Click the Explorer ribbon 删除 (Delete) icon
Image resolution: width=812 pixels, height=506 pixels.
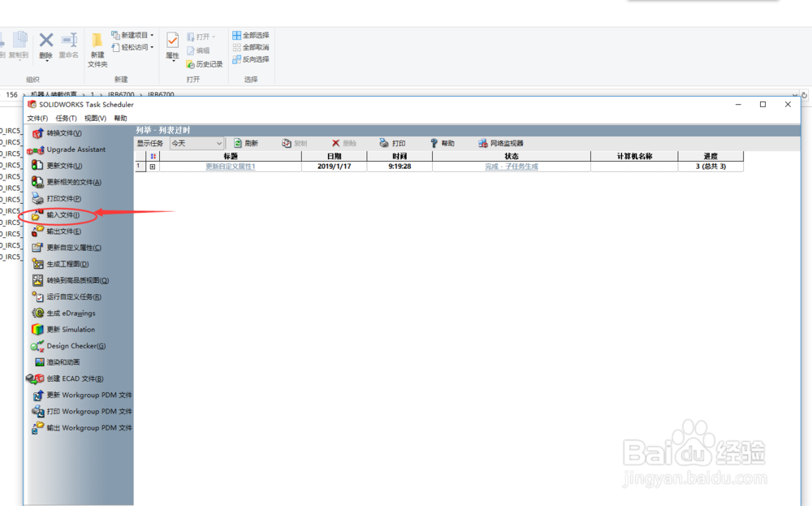click(x=46, y=45)
